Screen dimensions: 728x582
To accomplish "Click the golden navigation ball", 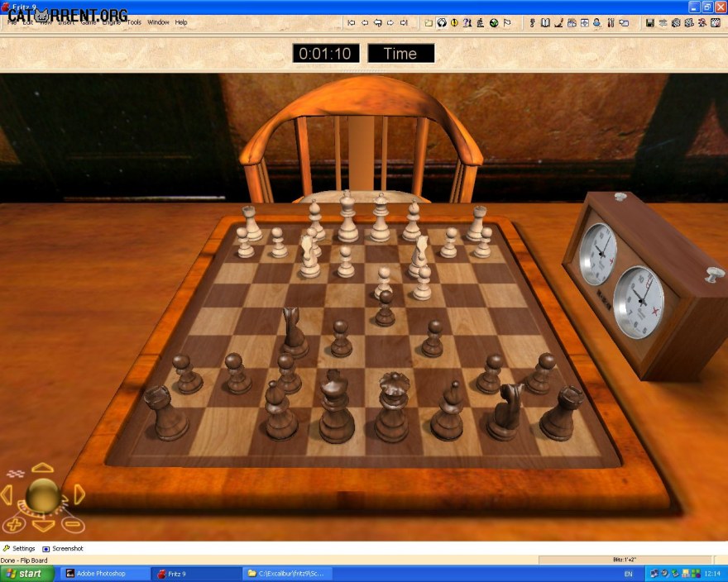I will (x=43, y=494).
